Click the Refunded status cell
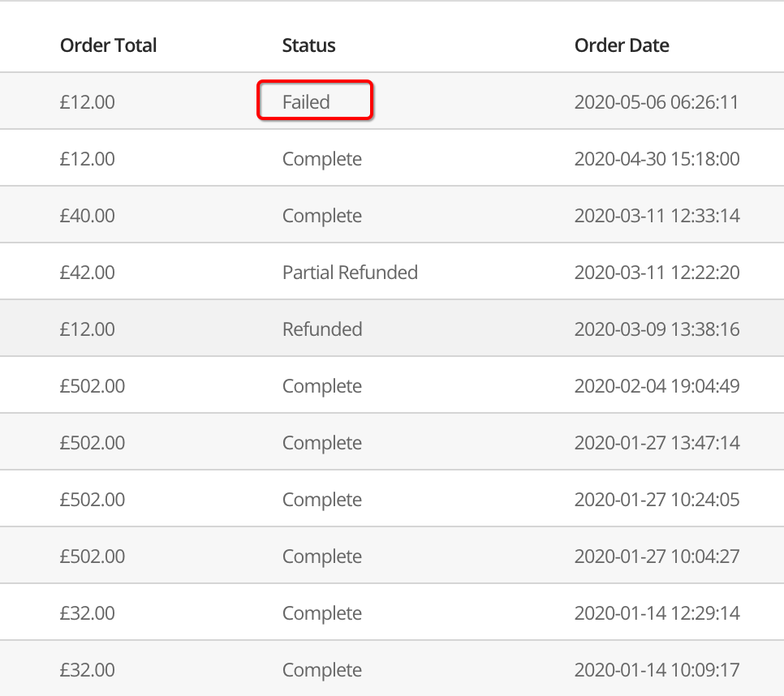The width and height of the screenshot is (784, 696). coord(322,329)
